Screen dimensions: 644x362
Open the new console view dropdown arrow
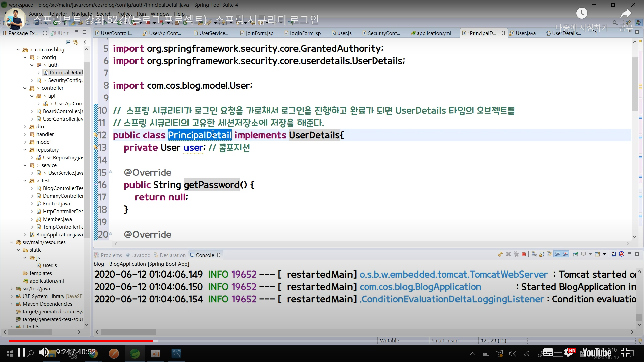click(604, 254)
